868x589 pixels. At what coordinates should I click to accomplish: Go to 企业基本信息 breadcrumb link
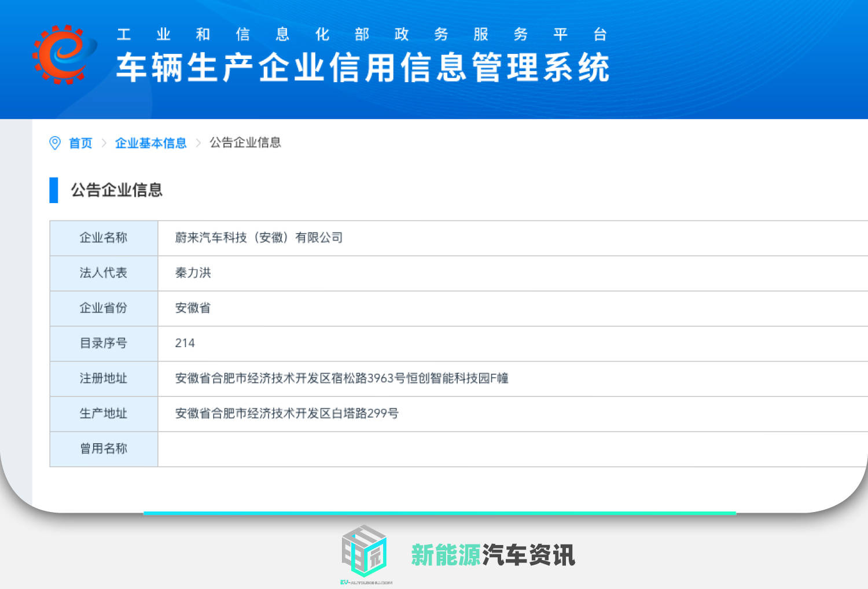(151, 143)
